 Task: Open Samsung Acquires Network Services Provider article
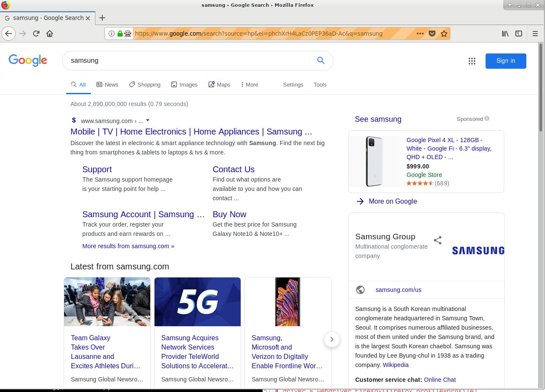point(197,352)
